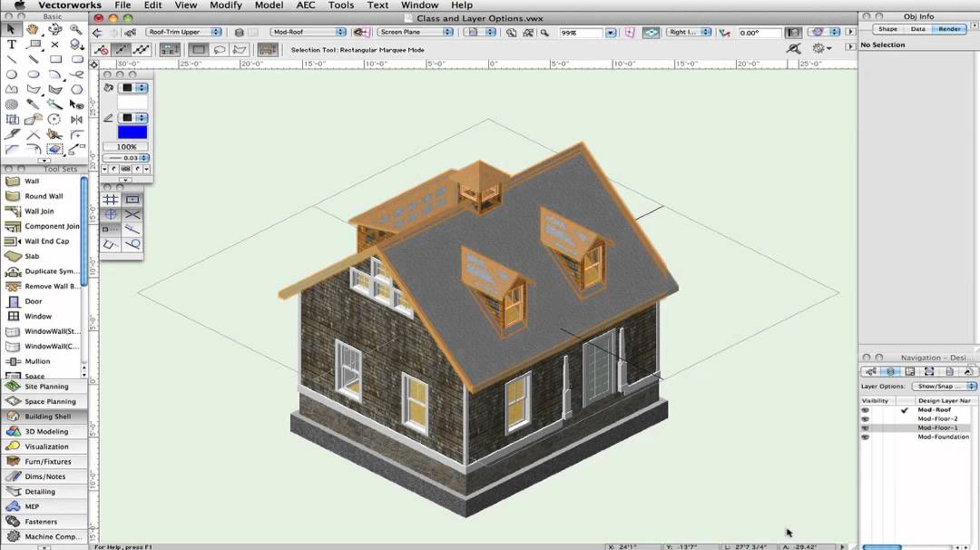The image size is (980, 550).
Task: Open the 3D Modeling tool set
Action: [44, 431]
